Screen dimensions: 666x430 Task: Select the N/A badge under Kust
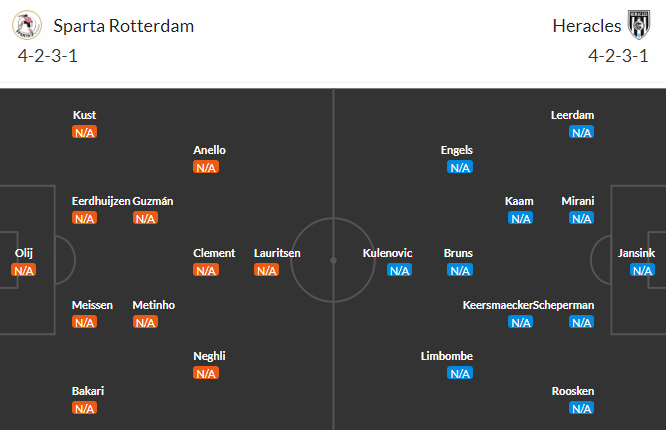click(84, 132)
